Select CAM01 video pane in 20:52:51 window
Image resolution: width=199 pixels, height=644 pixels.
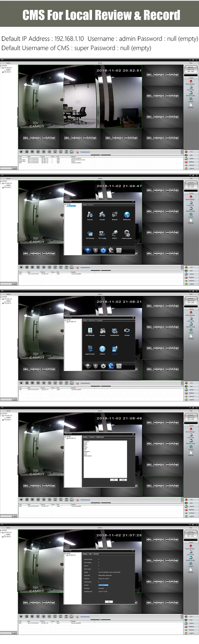pyautogui.click(x=80, y=97)
